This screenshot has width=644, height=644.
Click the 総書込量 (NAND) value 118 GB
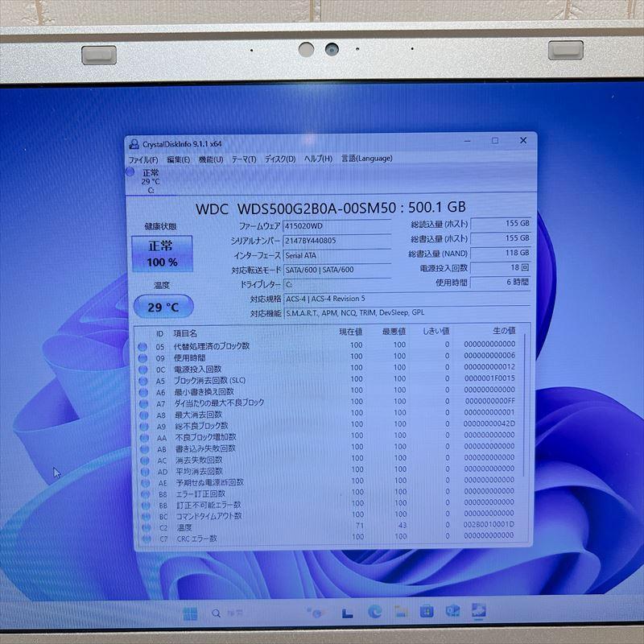pos(501,253)
